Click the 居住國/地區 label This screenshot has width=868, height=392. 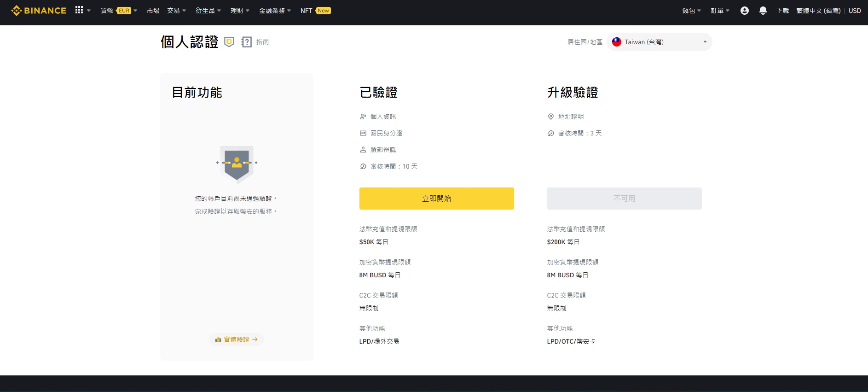pos(585,42)
